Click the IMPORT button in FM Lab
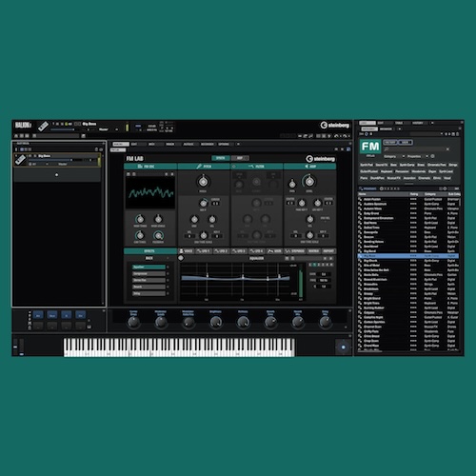The height and width of the screenshot is (476, 476). click(328, 251)
